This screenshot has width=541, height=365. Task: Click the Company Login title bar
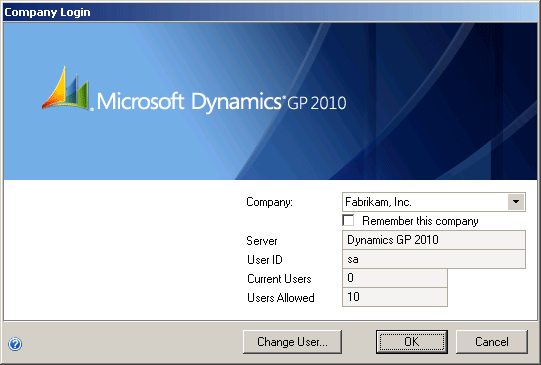click(270, 12)
